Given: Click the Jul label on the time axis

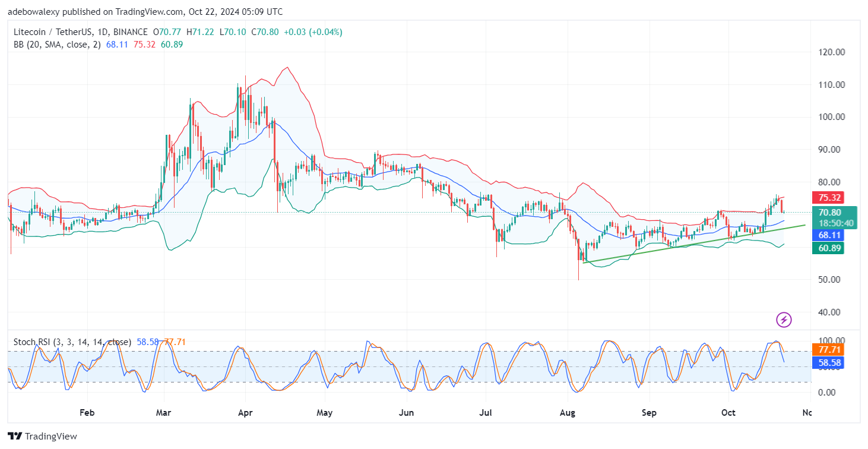Looking at the screenshot, I should click(x=485, y=412).
